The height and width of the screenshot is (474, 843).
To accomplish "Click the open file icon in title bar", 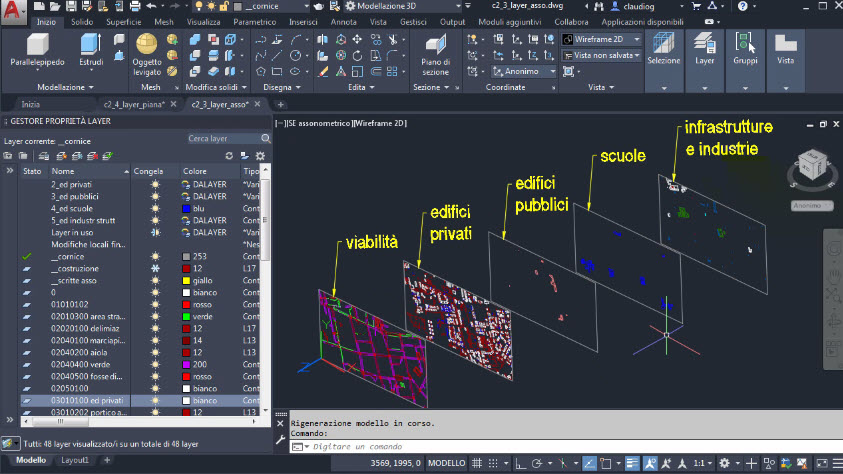I will [x=55, y=6].
